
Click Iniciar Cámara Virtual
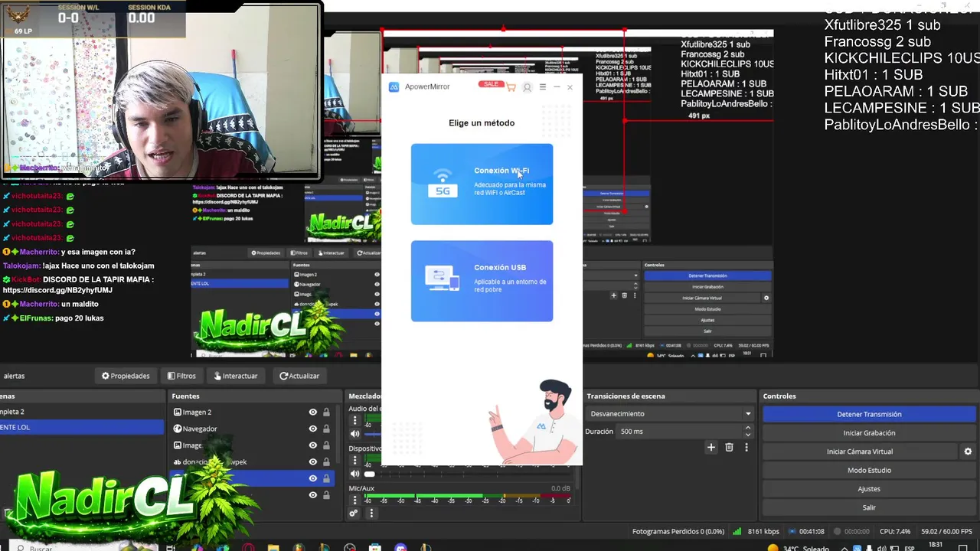[860, 452]
